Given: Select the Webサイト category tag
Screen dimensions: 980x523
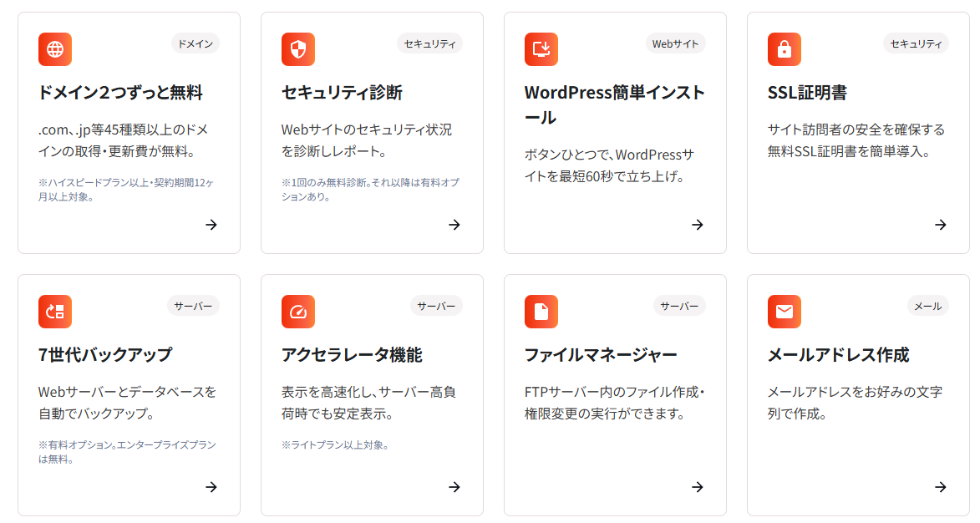Looking at the screenshot, I should click(x=676, y=43).
